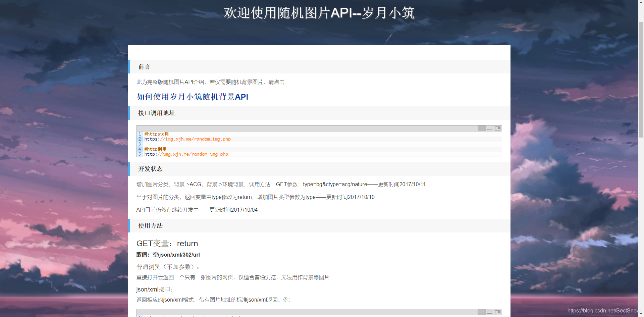Click the update note dated 2017/10/11
This screenshot has height=317, width=644.
(x=281, y=184)
